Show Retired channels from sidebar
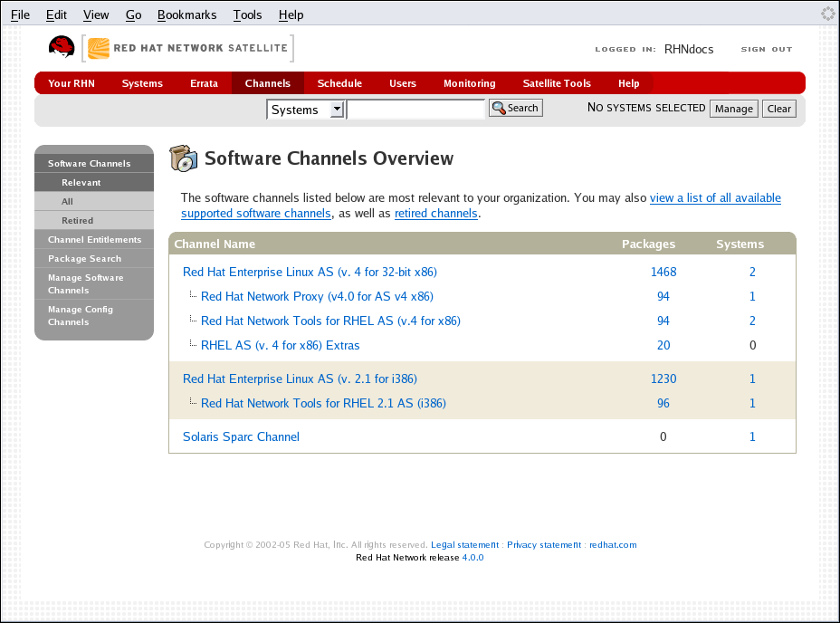The height and width of the screenshot is (623, 840). coord(77,221)
